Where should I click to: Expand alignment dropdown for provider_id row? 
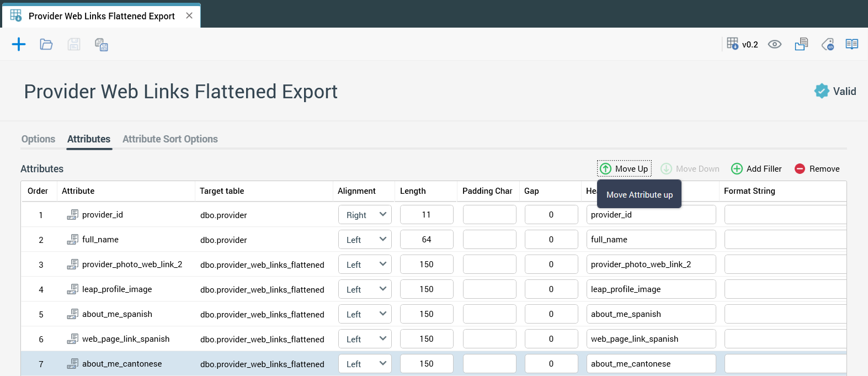point(365,215)
